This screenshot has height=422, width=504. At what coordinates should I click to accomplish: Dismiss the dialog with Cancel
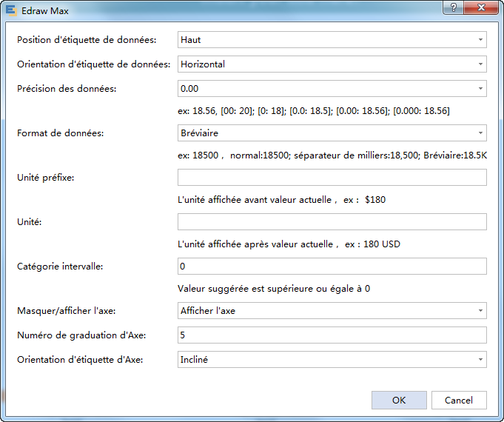[459, 400]
